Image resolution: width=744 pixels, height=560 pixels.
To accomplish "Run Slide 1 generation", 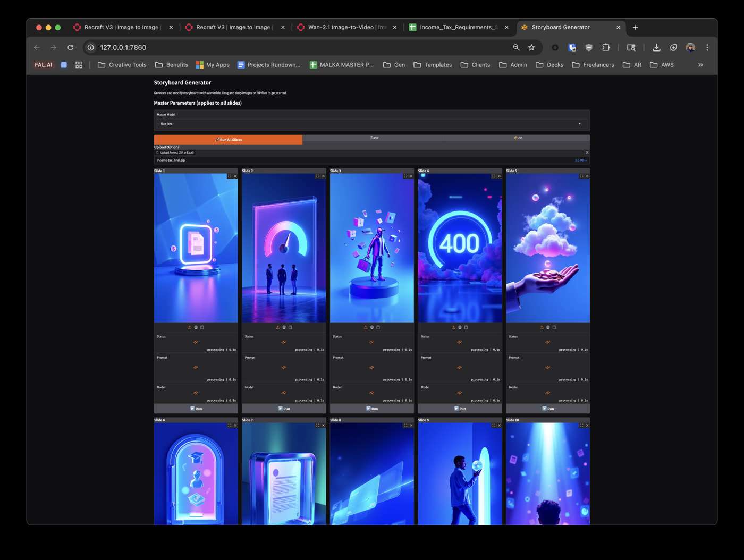I will pyautogui.click(x=196, y=409).
